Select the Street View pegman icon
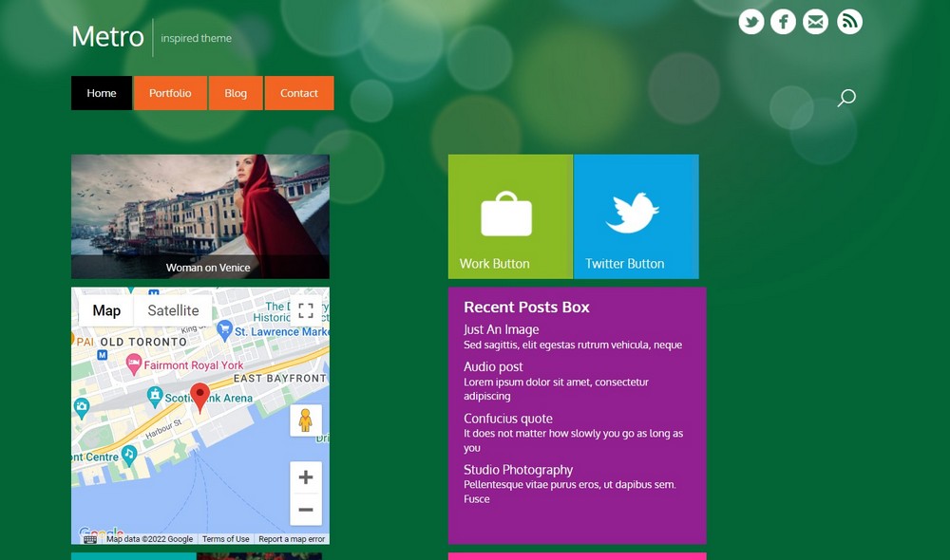 pyautogui.click(x=305, y=420)
